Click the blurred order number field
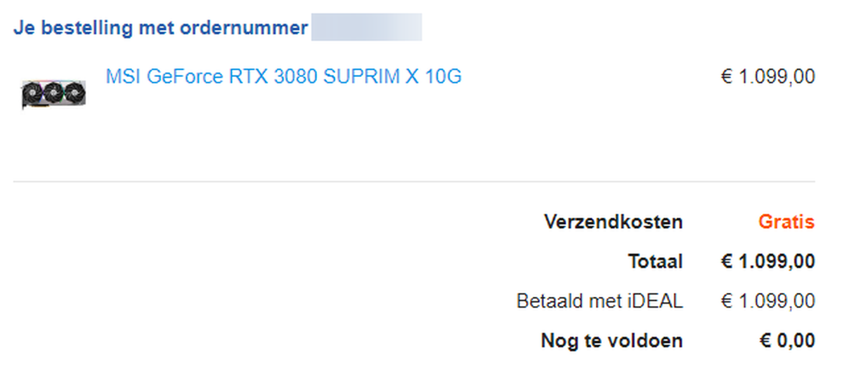Image resolution: width=868 pixels, height=383 pixels. [366, 27]
